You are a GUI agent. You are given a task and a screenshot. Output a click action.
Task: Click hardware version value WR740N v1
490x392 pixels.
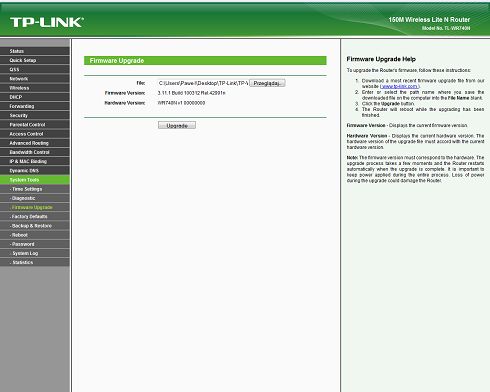coord(181,103)
